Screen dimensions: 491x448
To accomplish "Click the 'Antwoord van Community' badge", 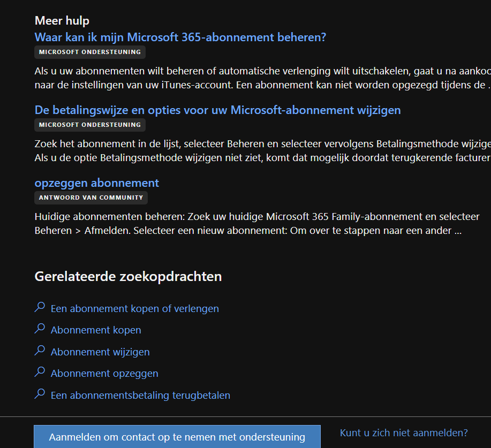I will point(91,198).
